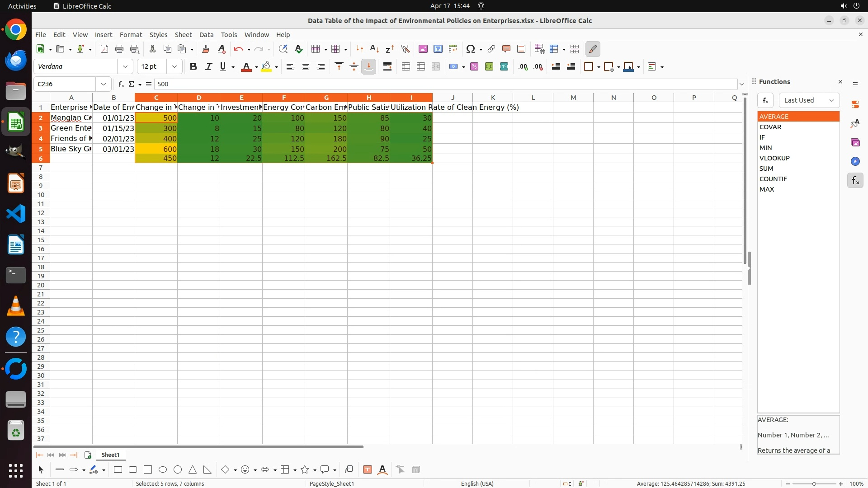Toggle Wrap Text for cells

(x=387, y=66)
